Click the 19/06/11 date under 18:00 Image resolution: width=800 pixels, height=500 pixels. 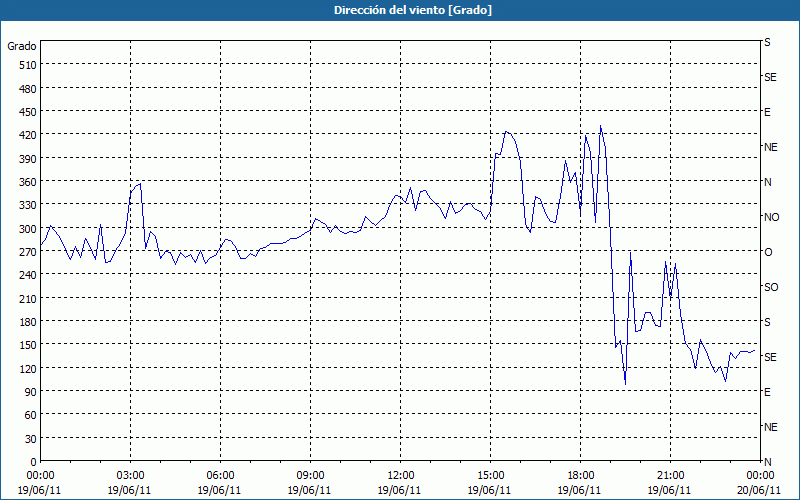tap(579, 490)
